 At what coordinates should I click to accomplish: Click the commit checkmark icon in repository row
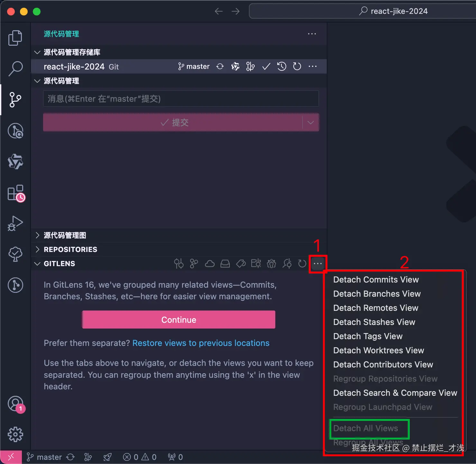(x=266, y=67)
